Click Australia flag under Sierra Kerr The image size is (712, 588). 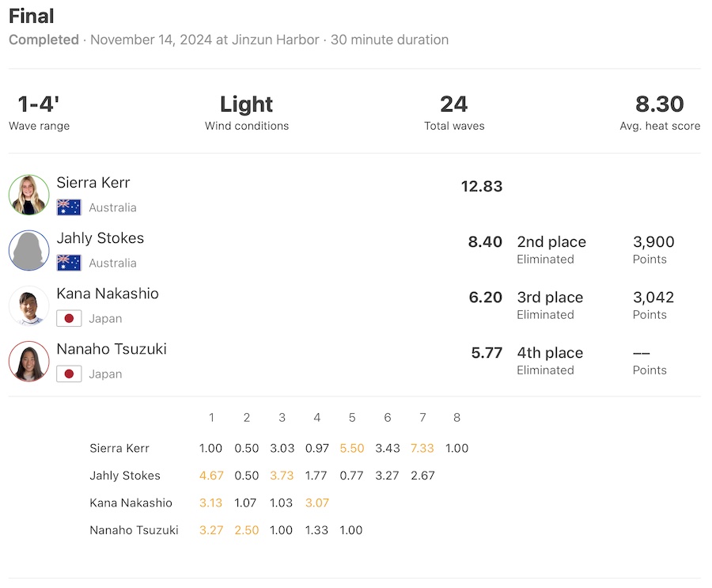[x=69, y=207]
